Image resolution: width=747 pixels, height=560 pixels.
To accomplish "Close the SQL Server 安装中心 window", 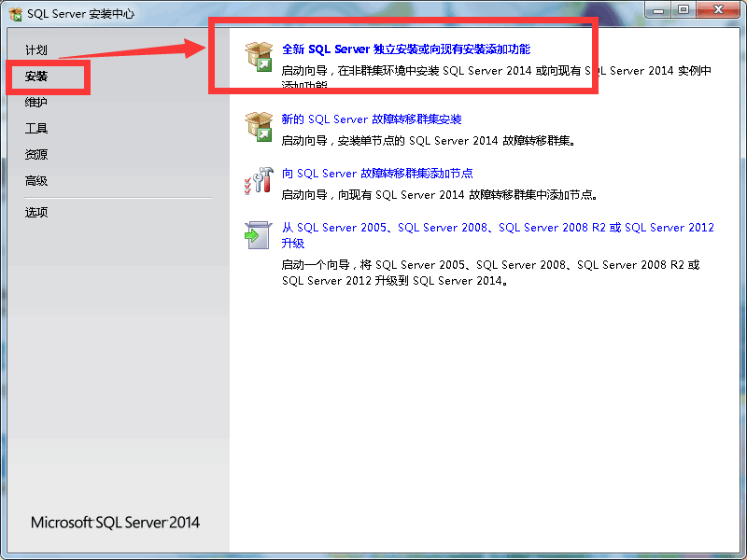I will [x=718, y=10].
